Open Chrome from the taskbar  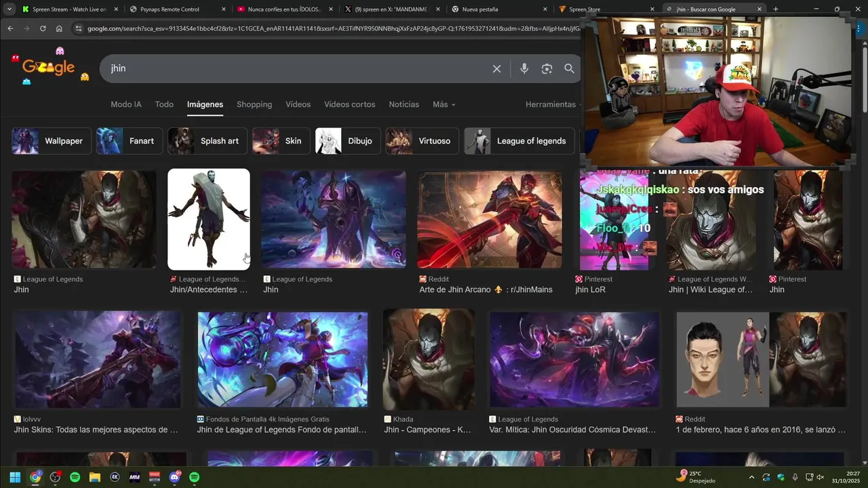pos(35,477)
